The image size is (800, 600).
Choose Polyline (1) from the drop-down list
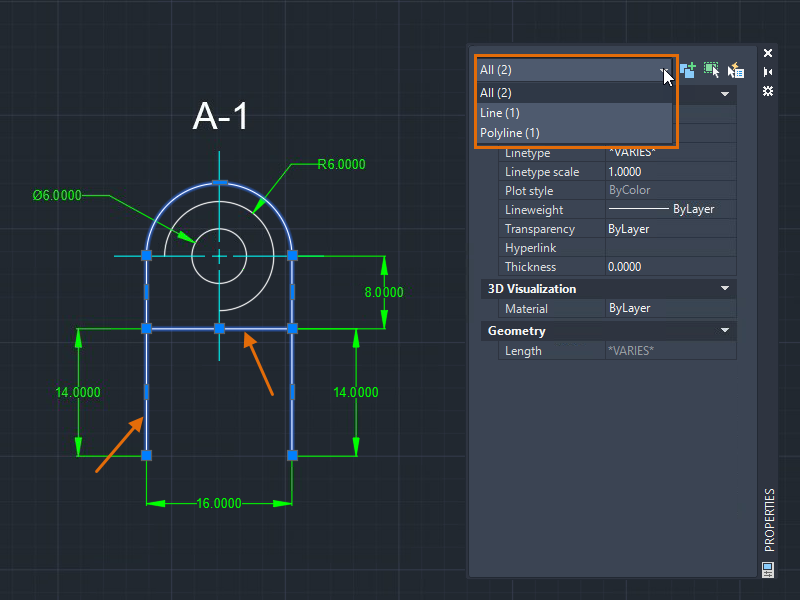tap(574, 133)
